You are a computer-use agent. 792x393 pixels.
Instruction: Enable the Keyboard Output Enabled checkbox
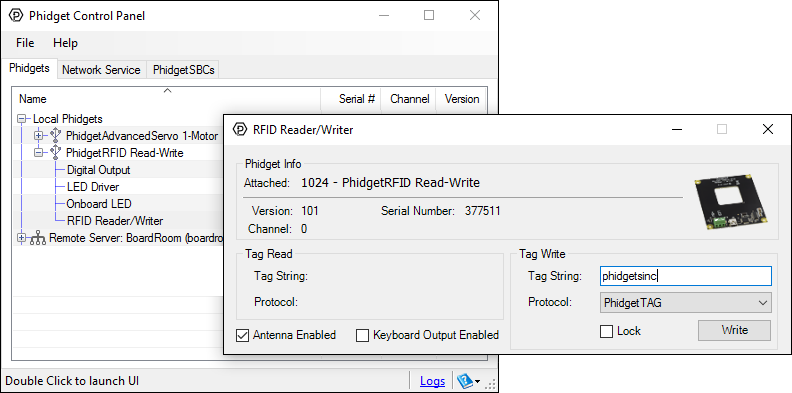(362, 335)
